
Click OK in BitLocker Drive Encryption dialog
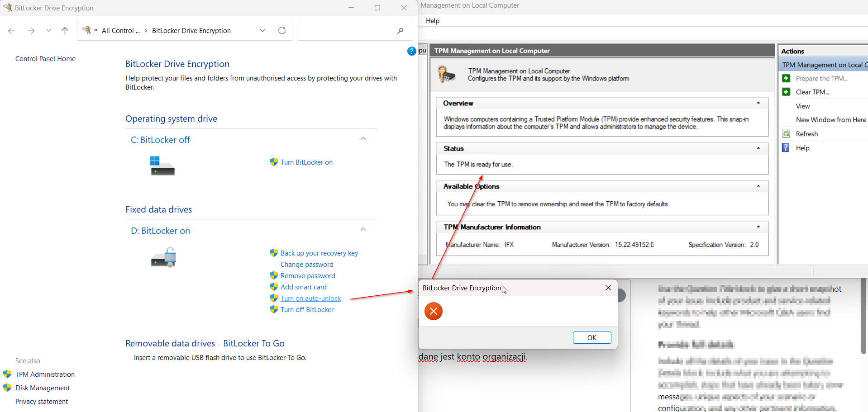[x=592, y=338]
